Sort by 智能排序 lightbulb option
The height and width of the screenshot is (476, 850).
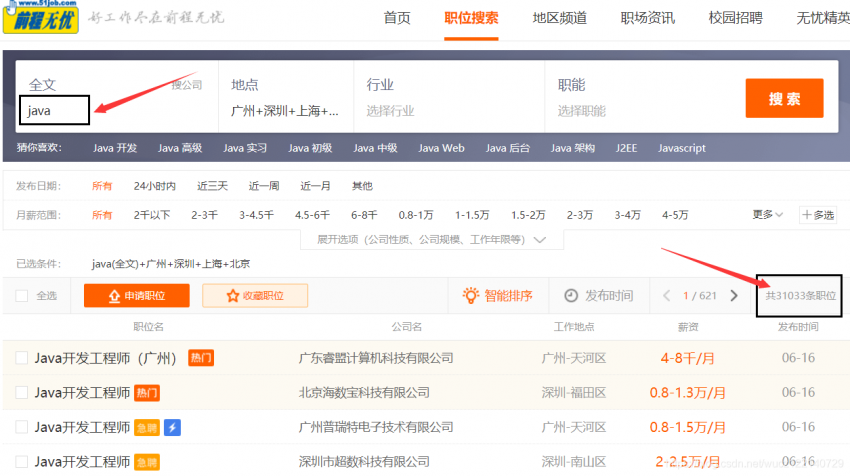click(497, 296)
